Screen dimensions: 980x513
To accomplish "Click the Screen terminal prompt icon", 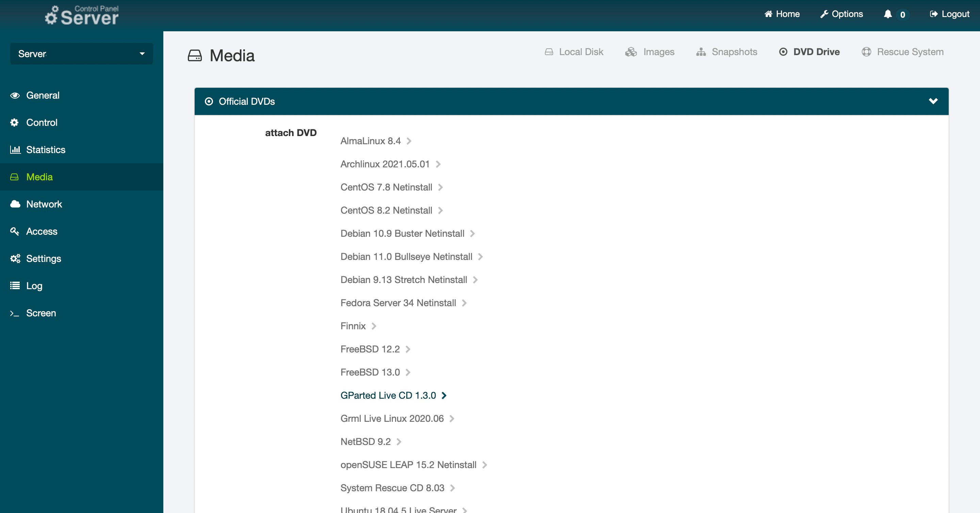I will point(14,313).
